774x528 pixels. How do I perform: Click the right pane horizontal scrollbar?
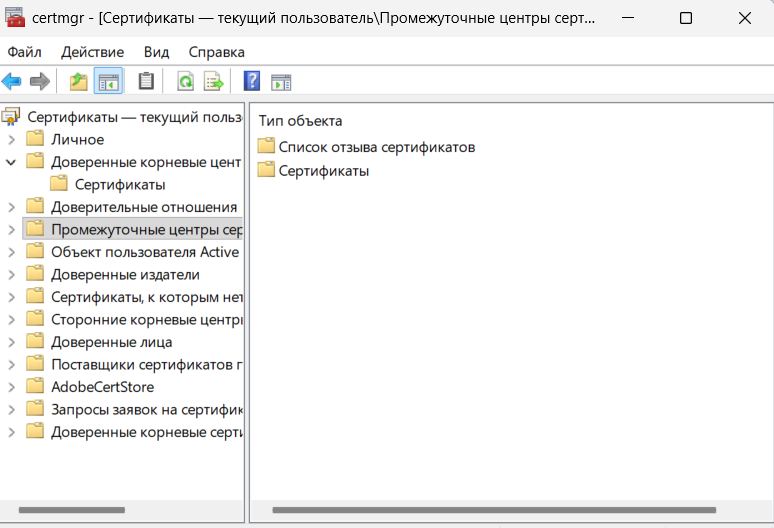tap(494, 510)
